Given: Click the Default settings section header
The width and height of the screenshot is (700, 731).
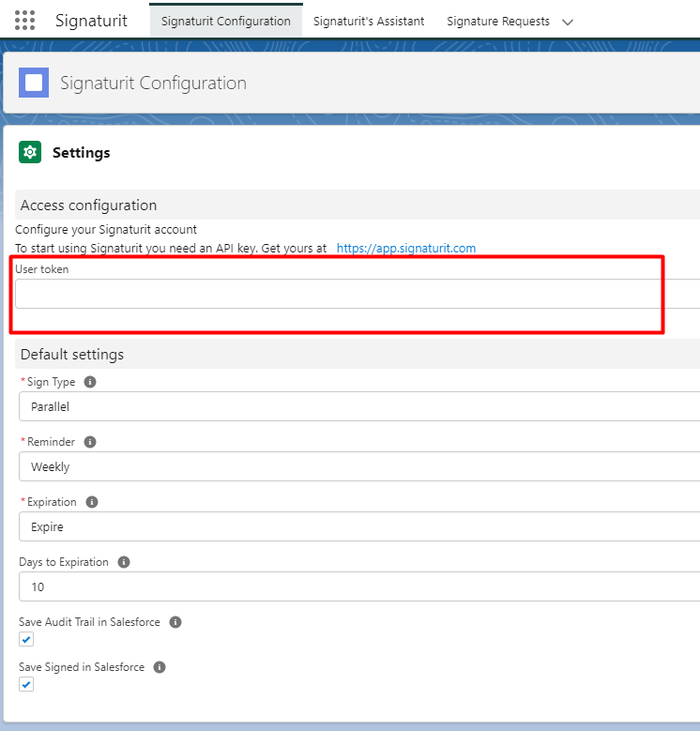Looking at the screenshot, I should tap(358, 354).
